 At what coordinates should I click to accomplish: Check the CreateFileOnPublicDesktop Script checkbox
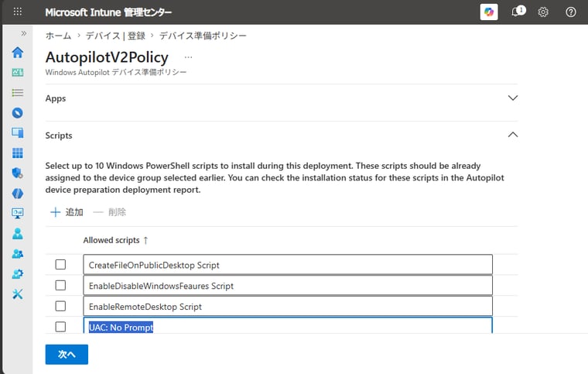(x=60, y=265)
